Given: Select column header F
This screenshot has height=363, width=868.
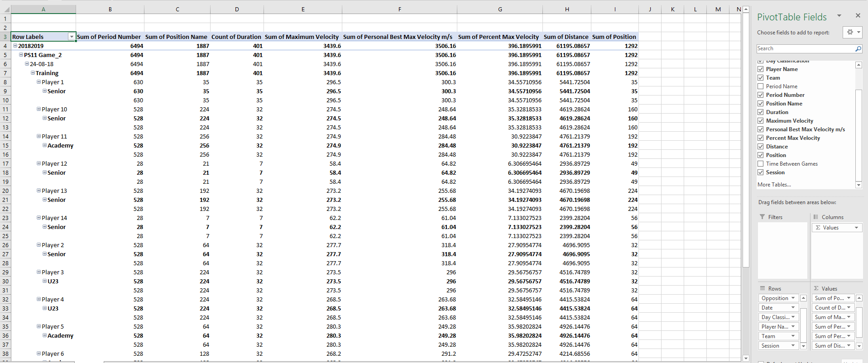Looking at the screenshot, I should [x=399, y=9].
